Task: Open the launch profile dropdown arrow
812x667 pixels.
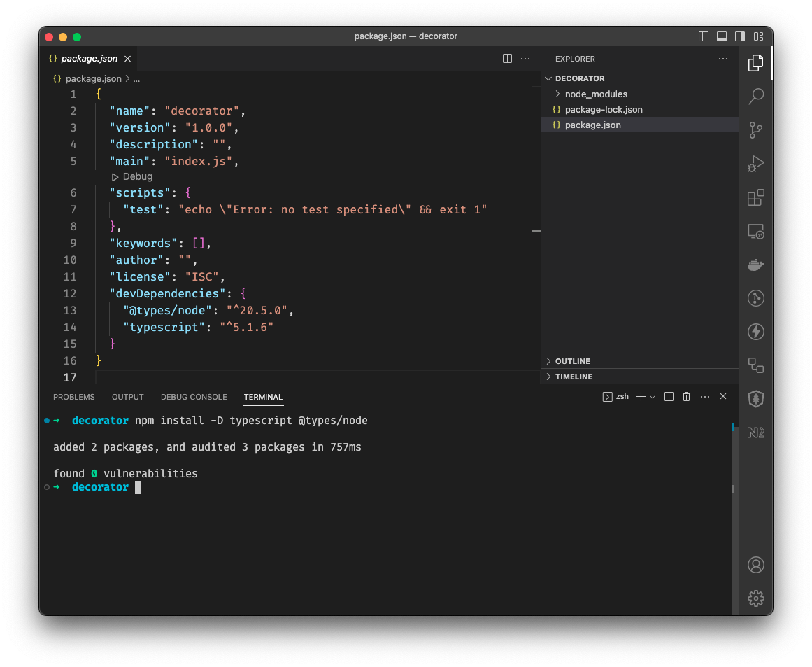Action: tap(653, 397)
